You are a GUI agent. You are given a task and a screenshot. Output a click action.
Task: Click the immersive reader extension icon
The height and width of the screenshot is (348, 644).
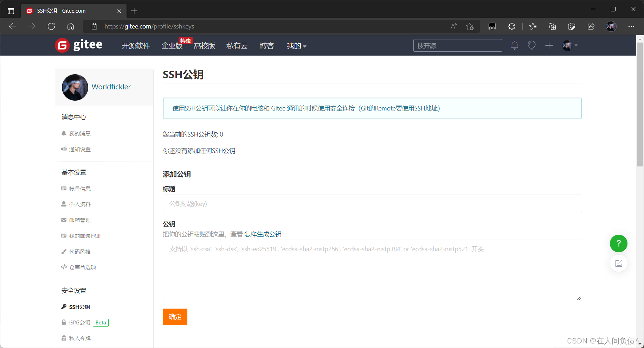pyautogui.click(x=492, y=26)
